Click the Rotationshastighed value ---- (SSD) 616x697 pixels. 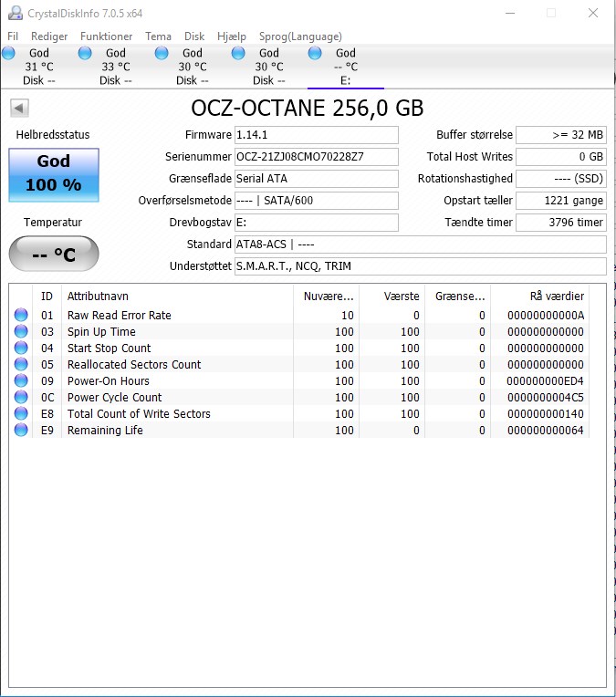pyautogui.click(x=561, y=179)
